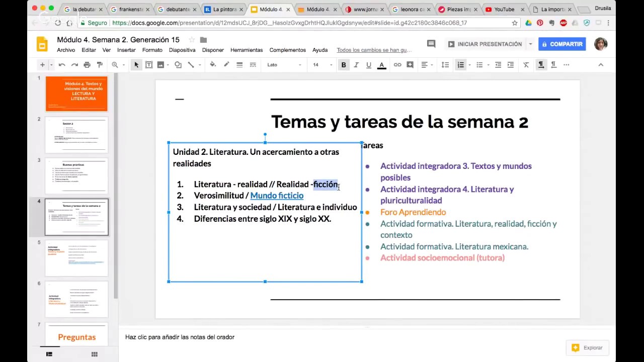The width and height of the screenshot is (644, 362).
Task: Open the Insertar menu
Action: click(126, 50)
